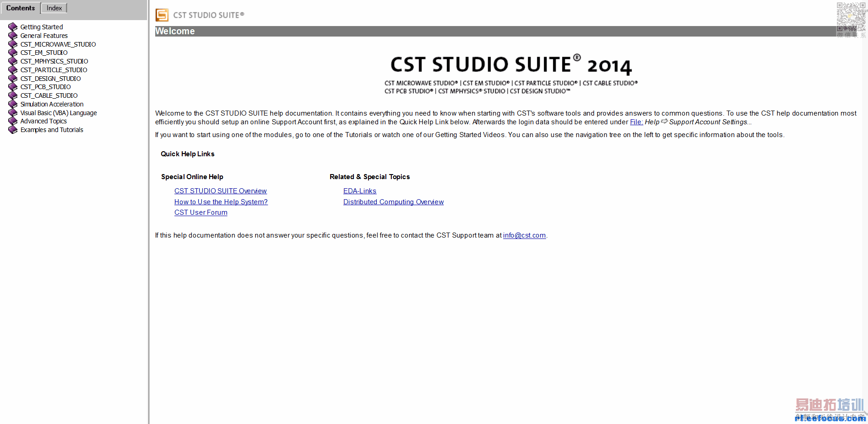Click the book icon beside CST_MICROWAVE_STUDIO
Screen dimensions: 868x424
click(x=13, y=44)
